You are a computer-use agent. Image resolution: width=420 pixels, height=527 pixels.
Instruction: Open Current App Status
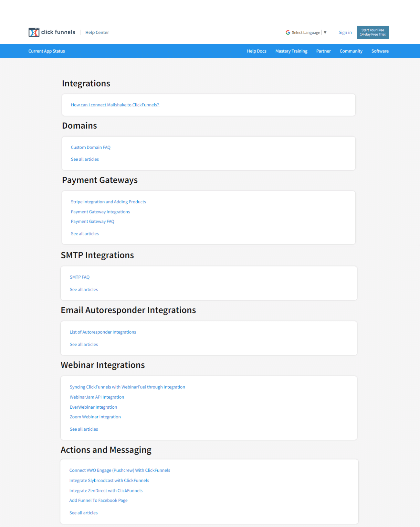point(47,51)
